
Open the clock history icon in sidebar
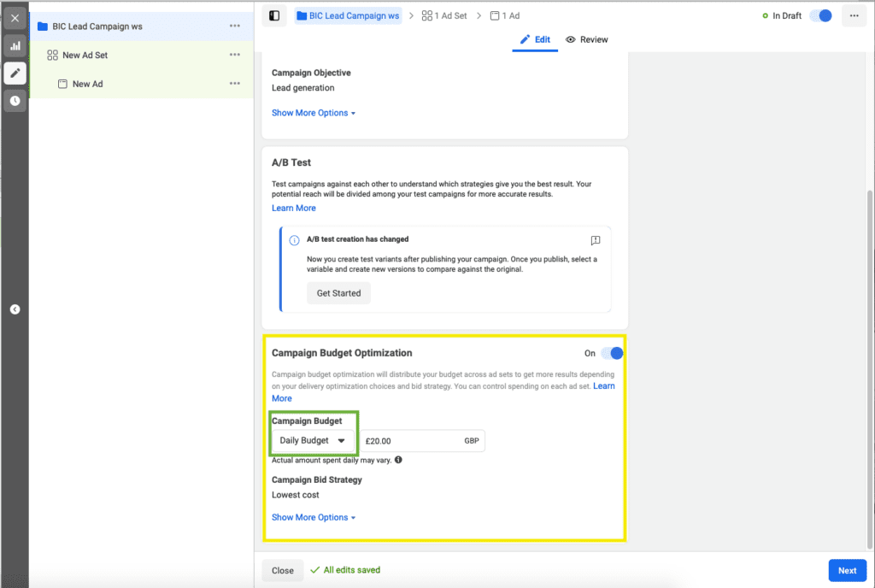coord(15,101)
